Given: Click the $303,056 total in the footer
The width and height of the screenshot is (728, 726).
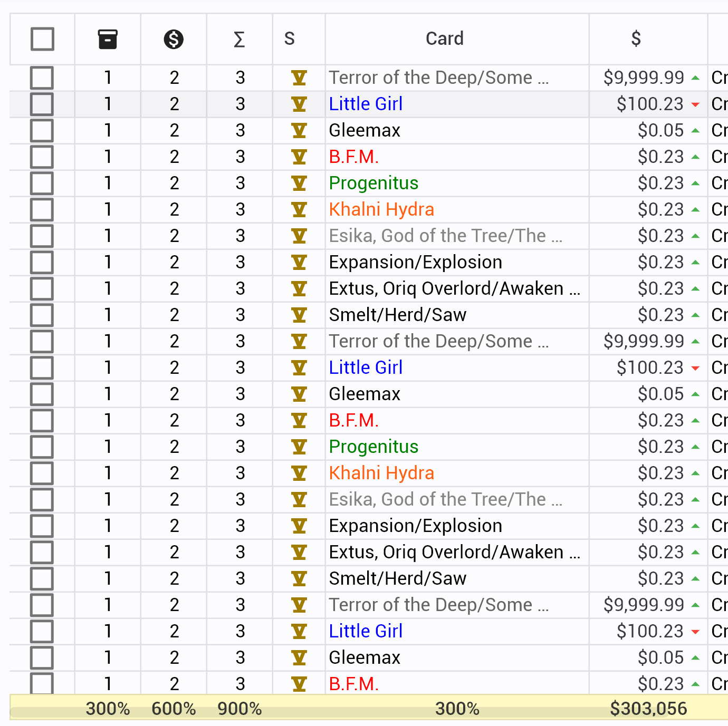Looking at the screenshot, I should click(649, 708).
